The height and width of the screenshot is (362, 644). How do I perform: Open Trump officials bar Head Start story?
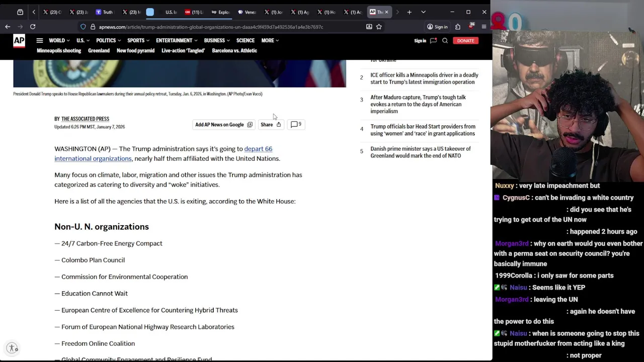(423, 130)
